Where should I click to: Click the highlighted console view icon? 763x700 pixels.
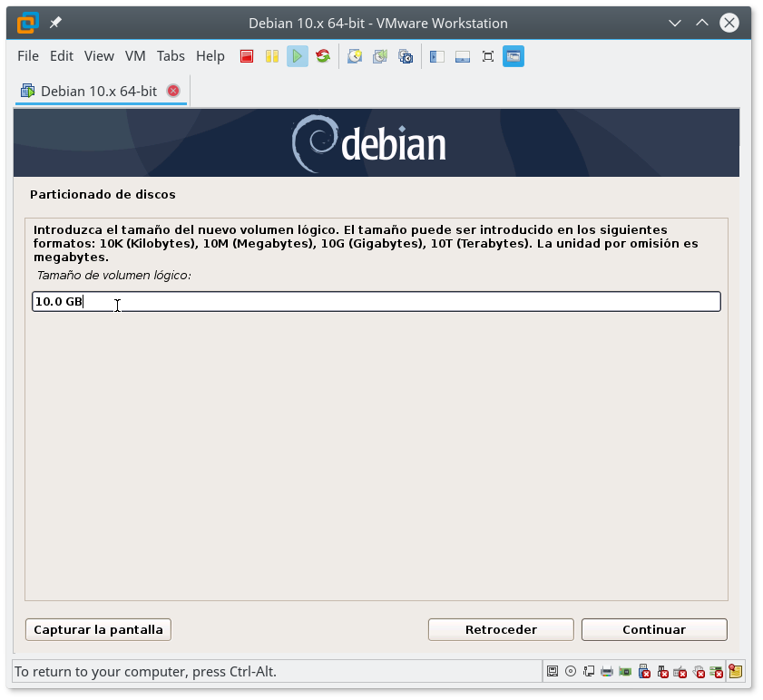pos(514,56)
